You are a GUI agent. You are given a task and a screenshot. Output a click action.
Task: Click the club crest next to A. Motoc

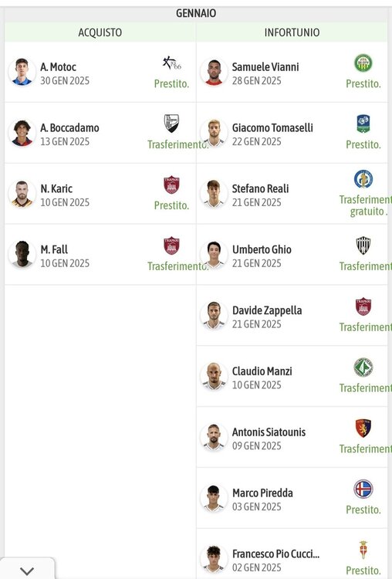point(171,63)
